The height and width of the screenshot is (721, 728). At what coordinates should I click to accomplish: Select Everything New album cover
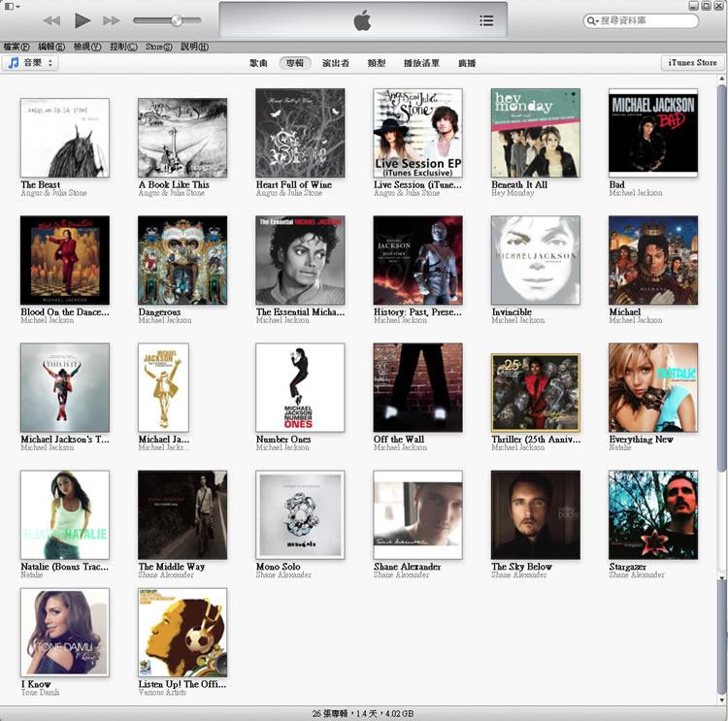(x=653, y=387)
